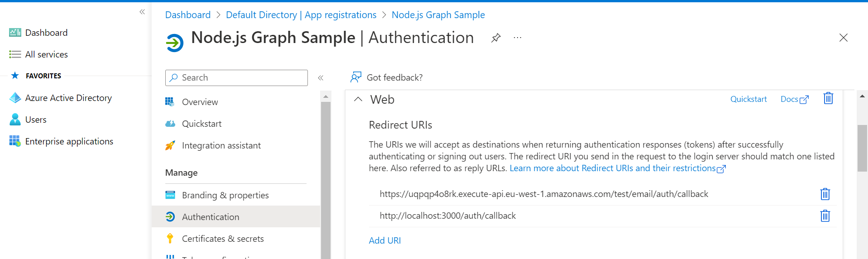Collapse the resource menu panel
This screenshot has height=259, width=868.
[321, 78]
